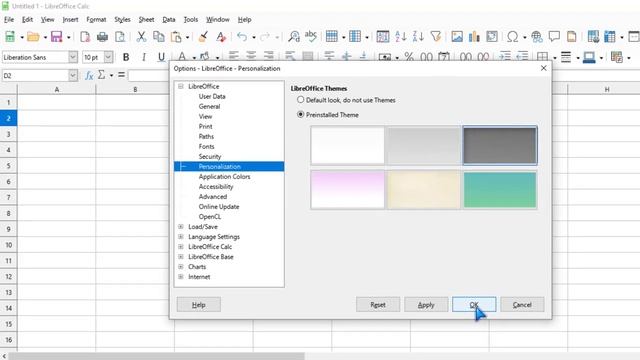
Task: Apply Italic formatting
Action: click(x=144, y=57)
